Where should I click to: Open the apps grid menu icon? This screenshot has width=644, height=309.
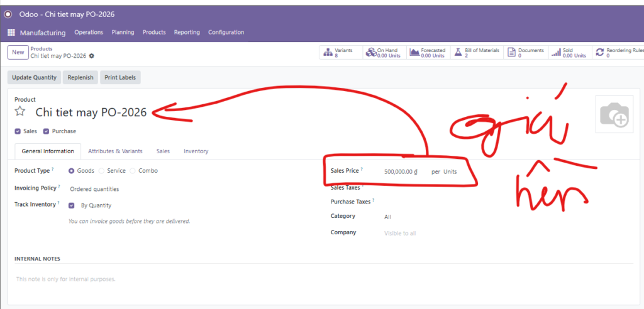11,33
